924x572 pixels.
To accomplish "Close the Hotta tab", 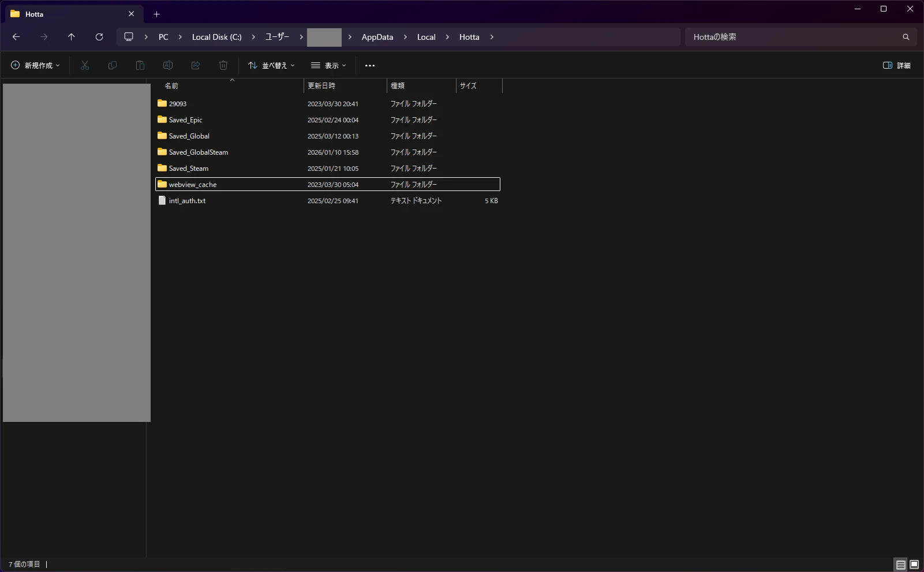I will pyautogui.click(x=132, y=14).
